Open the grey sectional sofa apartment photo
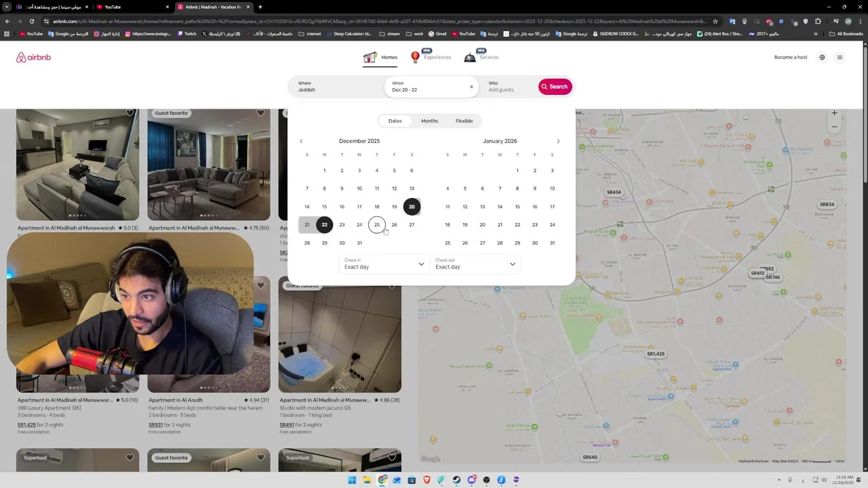Viewport: 868px width, 488px height. [209, 164]
